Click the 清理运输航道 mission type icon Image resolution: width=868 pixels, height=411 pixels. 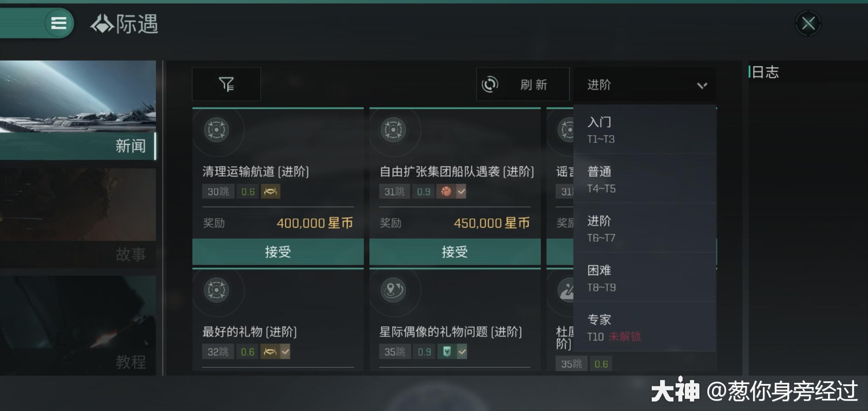(217, 130)
